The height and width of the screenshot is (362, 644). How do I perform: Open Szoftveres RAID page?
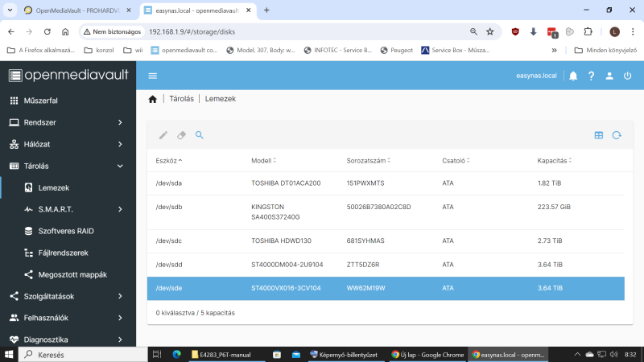click(68, 231)
